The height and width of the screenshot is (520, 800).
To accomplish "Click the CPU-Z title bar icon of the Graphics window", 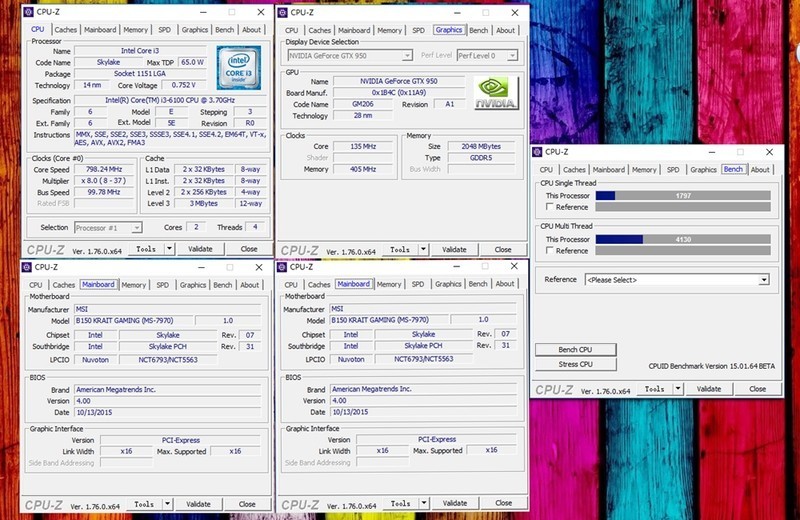I will [282, 13].
